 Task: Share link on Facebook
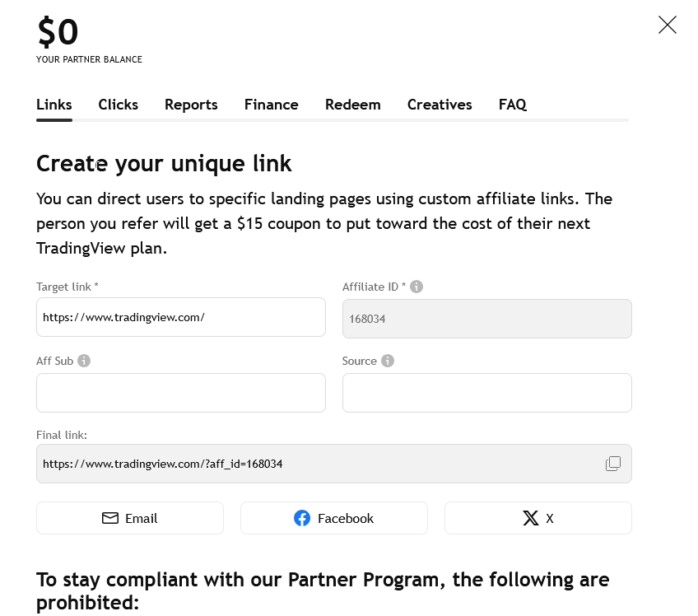click(x=334, y=518)
